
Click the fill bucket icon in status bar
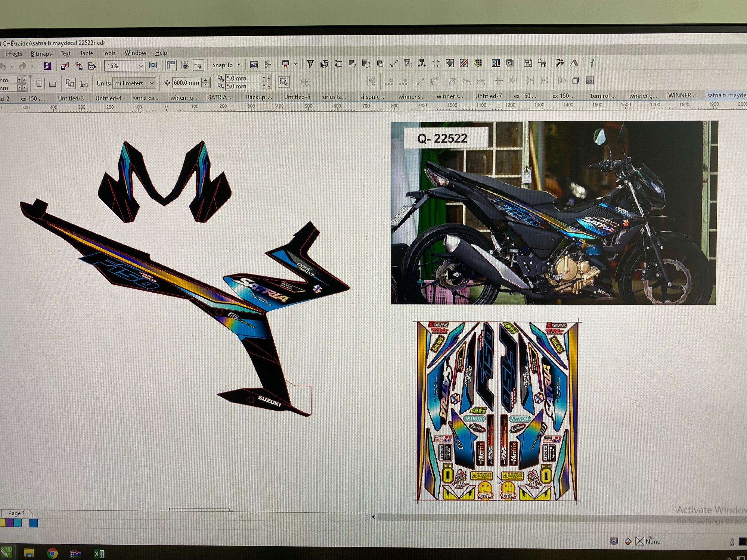628,541
